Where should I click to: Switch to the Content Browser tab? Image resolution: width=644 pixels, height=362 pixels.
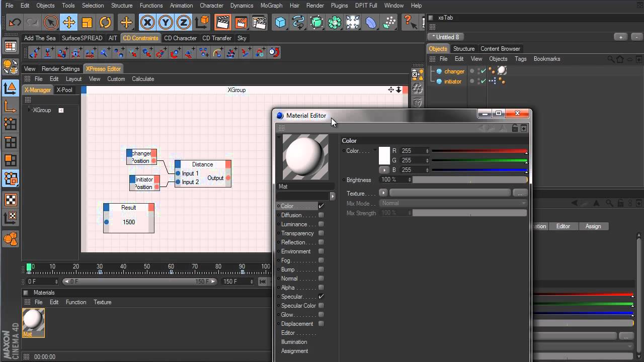[500, 49]
